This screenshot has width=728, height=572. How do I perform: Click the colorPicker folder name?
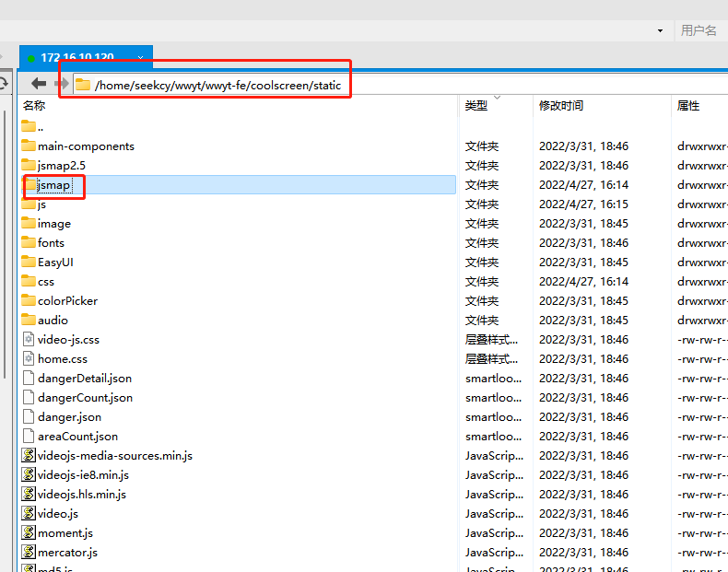tap(68, 300)
